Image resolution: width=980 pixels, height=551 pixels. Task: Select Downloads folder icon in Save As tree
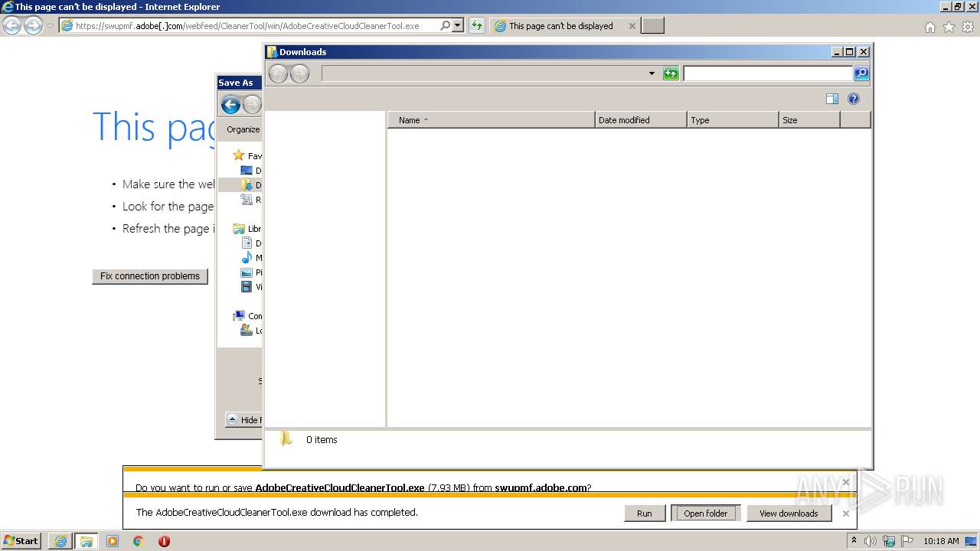click(247, 185)
